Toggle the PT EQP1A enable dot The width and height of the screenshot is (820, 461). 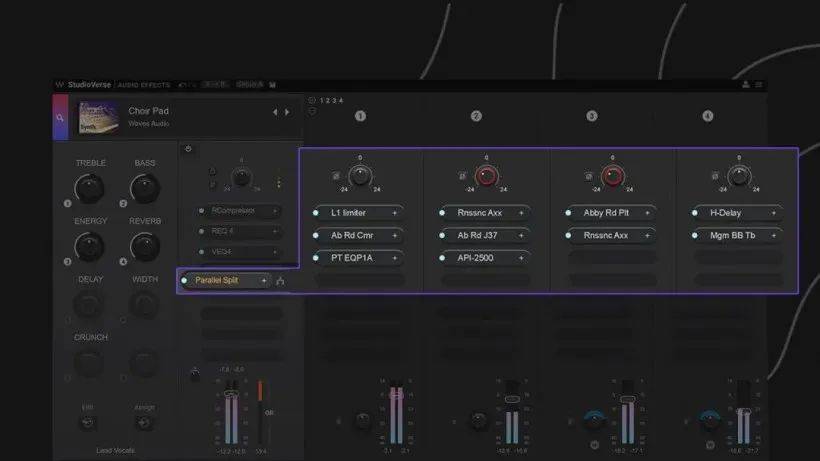(x=316, y=258)
